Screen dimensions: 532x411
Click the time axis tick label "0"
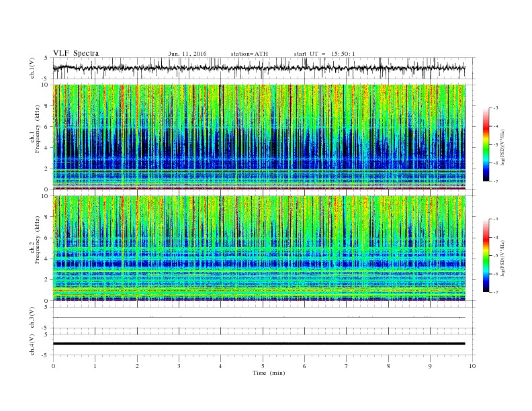(x=53, y=366)
